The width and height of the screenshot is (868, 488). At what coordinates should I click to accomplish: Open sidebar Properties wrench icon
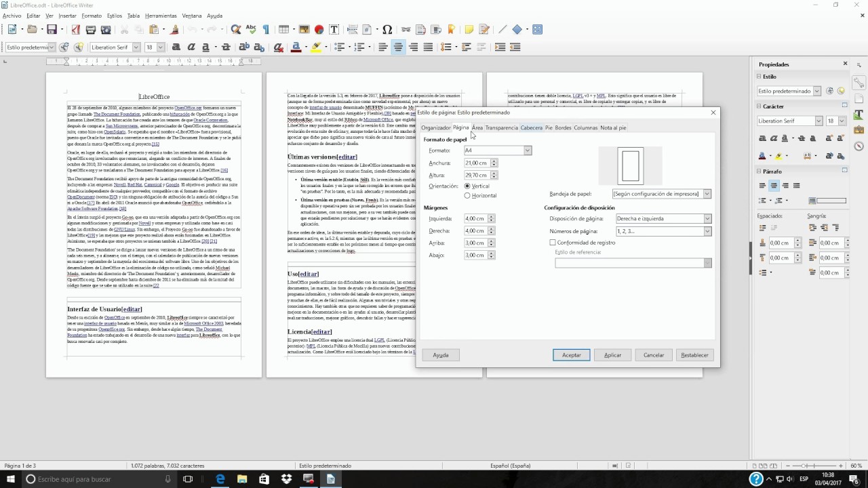click(859, 83)
